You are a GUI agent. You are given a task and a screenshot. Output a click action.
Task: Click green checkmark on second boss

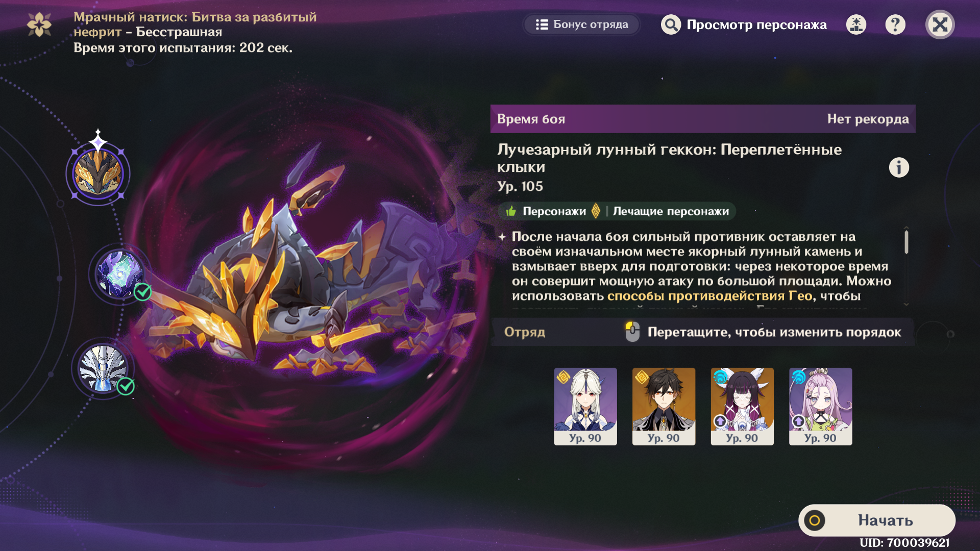(x=143, y=292)
